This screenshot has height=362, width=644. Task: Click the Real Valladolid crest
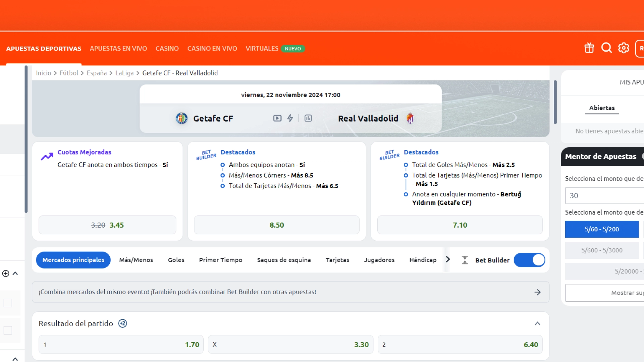tap(410, 118)
